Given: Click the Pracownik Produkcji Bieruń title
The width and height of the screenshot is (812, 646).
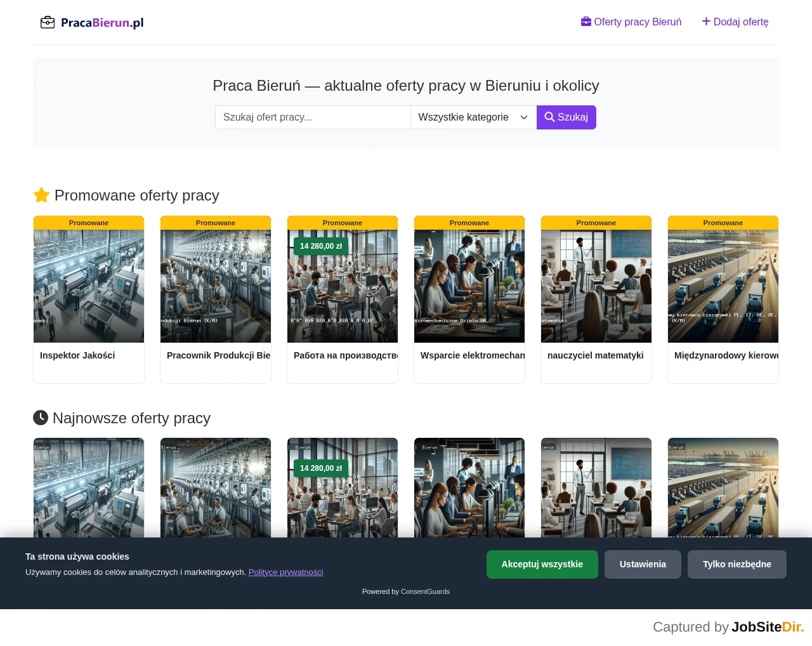Looking at the screenshot, I should [218, 355].
